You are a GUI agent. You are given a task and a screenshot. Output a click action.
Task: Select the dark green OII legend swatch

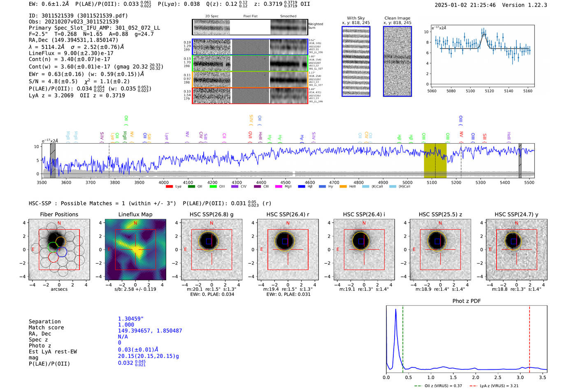click(191, 187)
